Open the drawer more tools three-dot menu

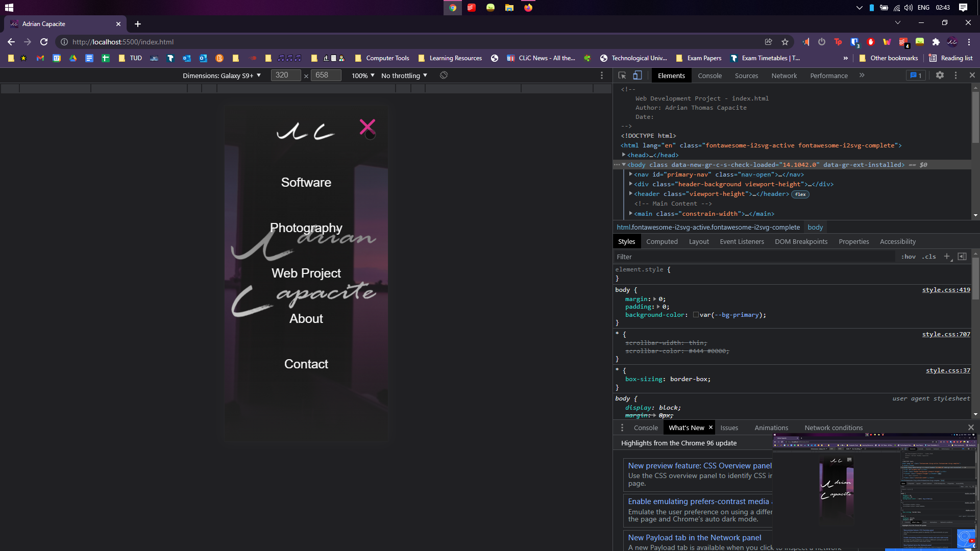(x=622, y=428)
